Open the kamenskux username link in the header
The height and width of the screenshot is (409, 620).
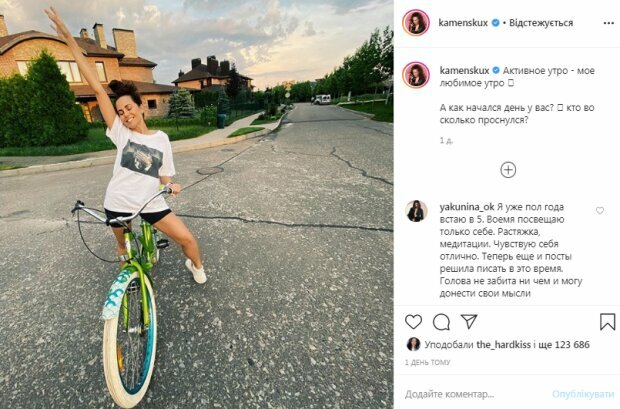click(x=463, y=23)
